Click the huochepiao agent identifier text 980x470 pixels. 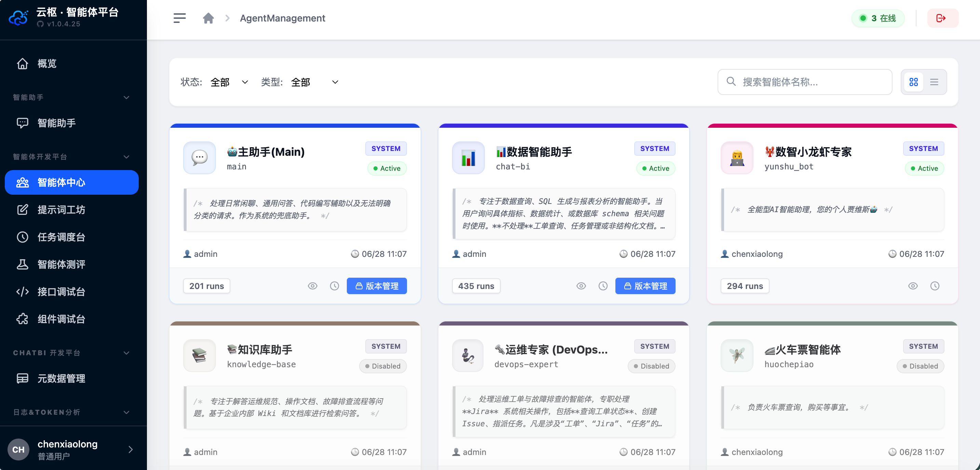pos(789,364)
